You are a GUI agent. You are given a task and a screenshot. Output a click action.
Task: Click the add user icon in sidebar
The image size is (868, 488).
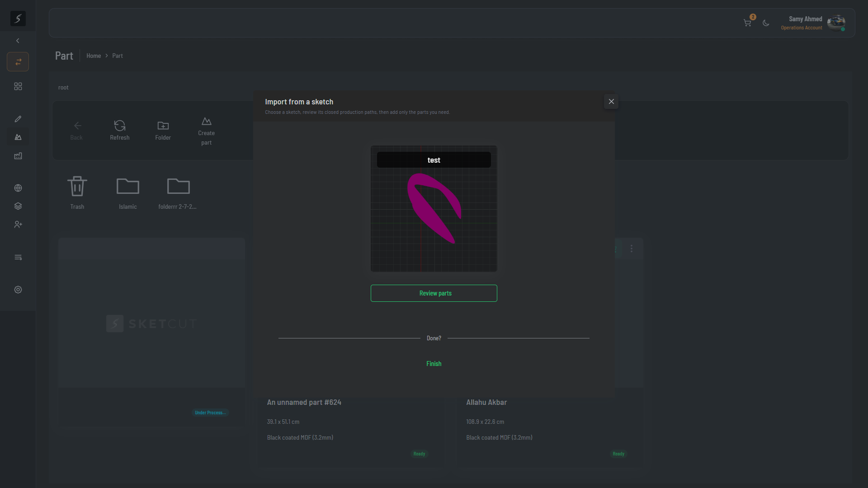coord(18,225)
